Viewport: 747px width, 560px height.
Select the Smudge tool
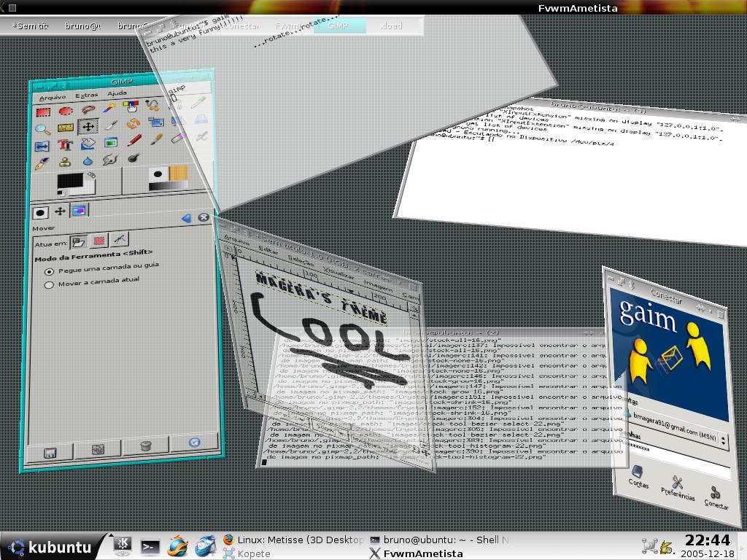(110, 160)
